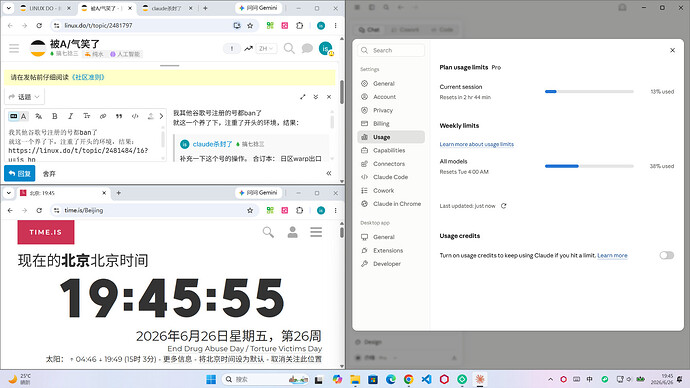Open Microsoft Edge from the taskbar
The width and height of the screenshot is (690, 388).
point(391,379)
